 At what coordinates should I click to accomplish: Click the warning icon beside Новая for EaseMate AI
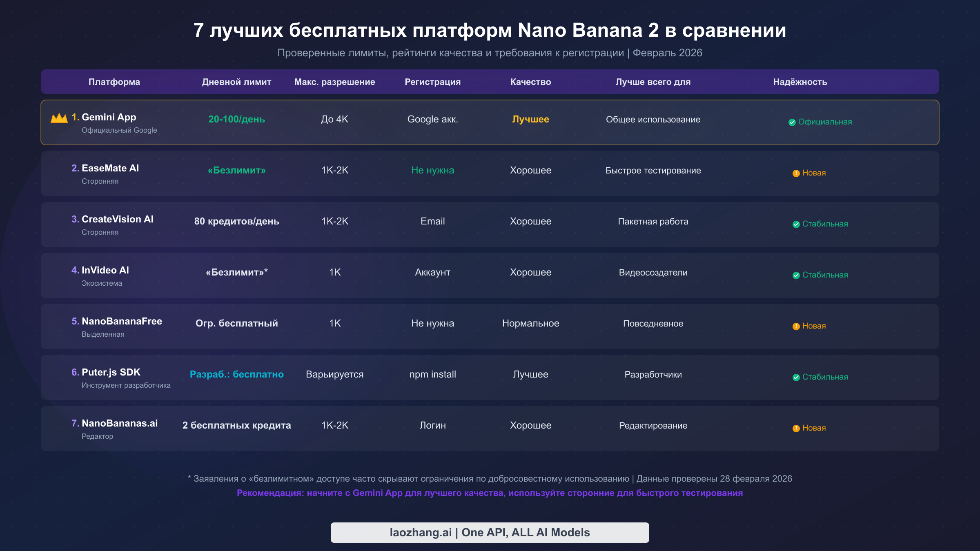pos(795,173)
